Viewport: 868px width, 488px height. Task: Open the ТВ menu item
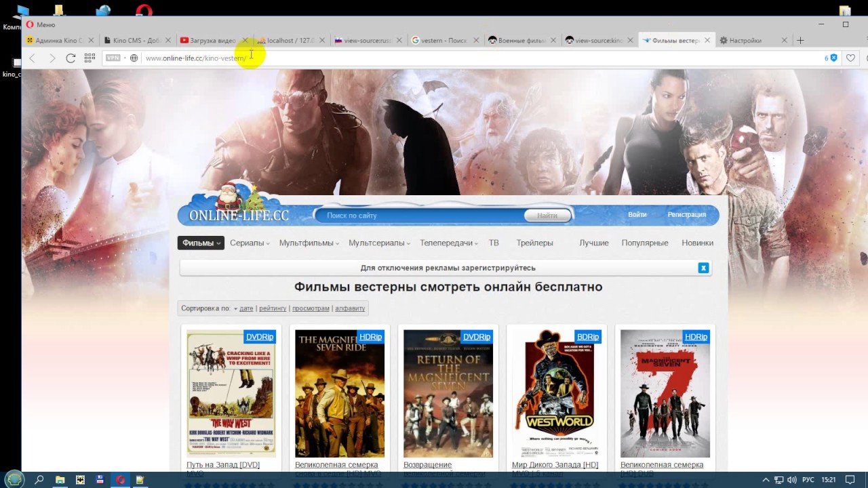point(494,243)
